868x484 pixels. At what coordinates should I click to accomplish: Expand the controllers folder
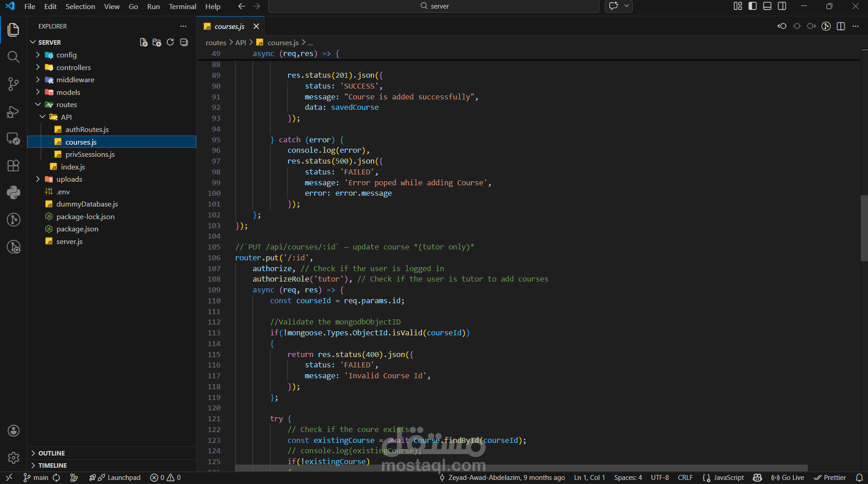(73, 67)
